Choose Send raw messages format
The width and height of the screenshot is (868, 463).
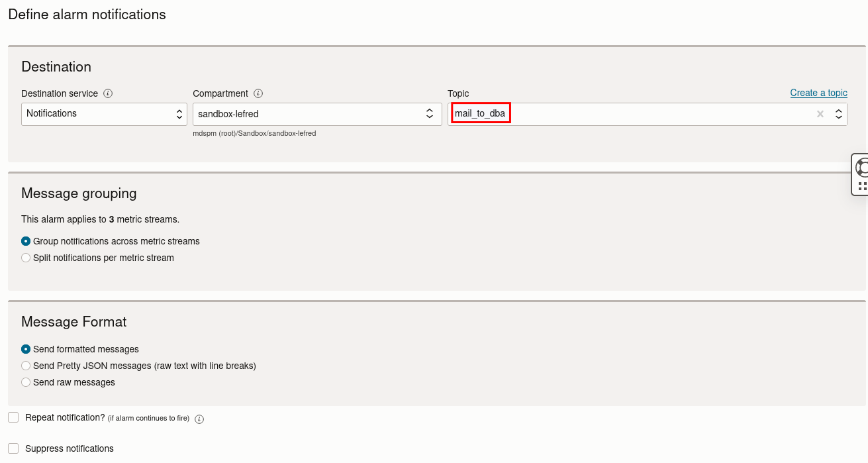point(25,382)
